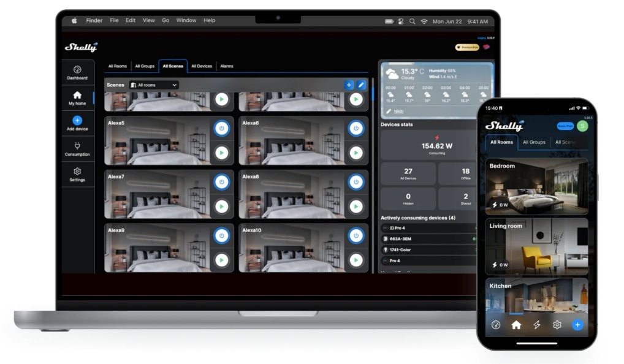Expand the All rooms scenes dropdown
The height and width of the screenshot is (364, 624).
click(154, 85)
